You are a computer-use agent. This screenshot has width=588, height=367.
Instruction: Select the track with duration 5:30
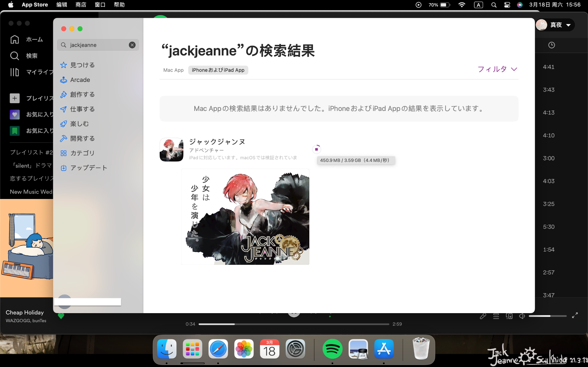(549, 227)
